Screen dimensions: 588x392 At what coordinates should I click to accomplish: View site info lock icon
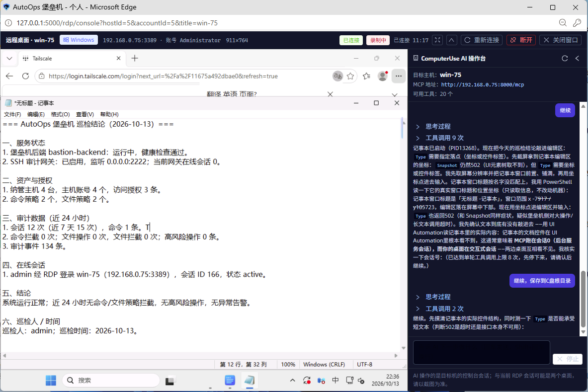tap(42, 76)
